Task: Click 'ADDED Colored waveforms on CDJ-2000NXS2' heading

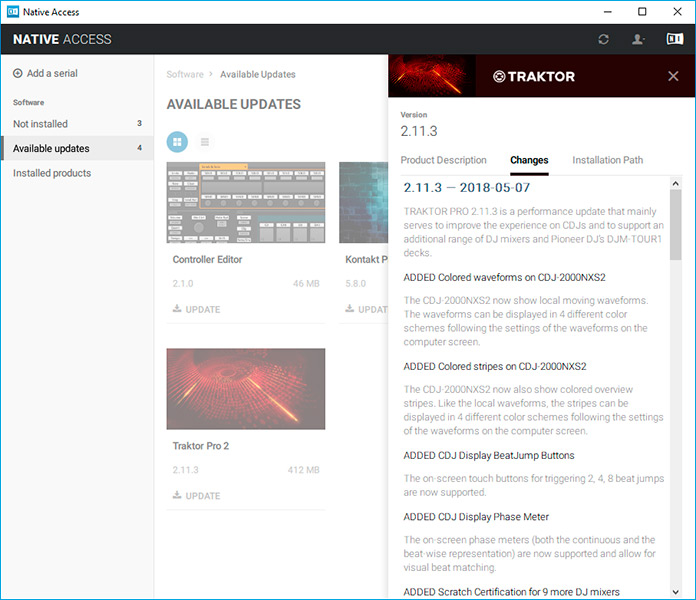Action: (x=504, y=277)
